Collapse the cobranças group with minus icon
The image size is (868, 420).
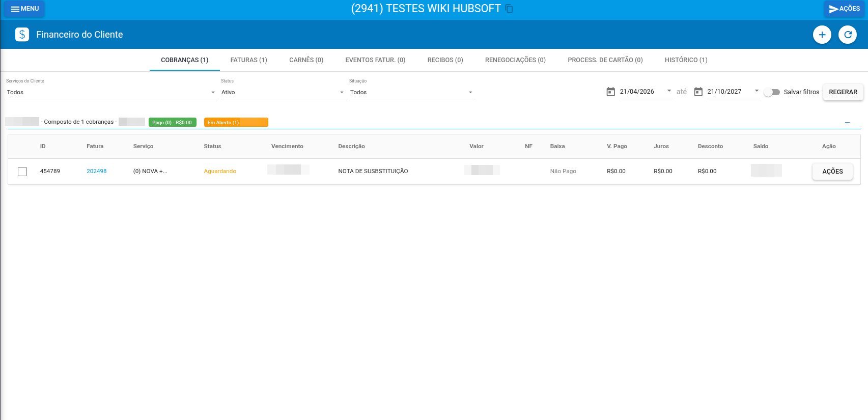tap(847, 122)
